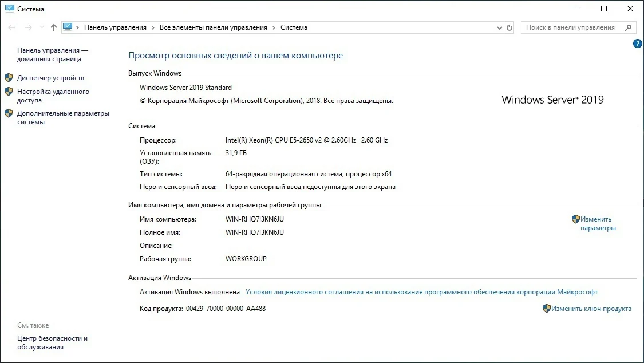Click the shield icon beside 'Изменить ключ продукта'

point(546,309)
